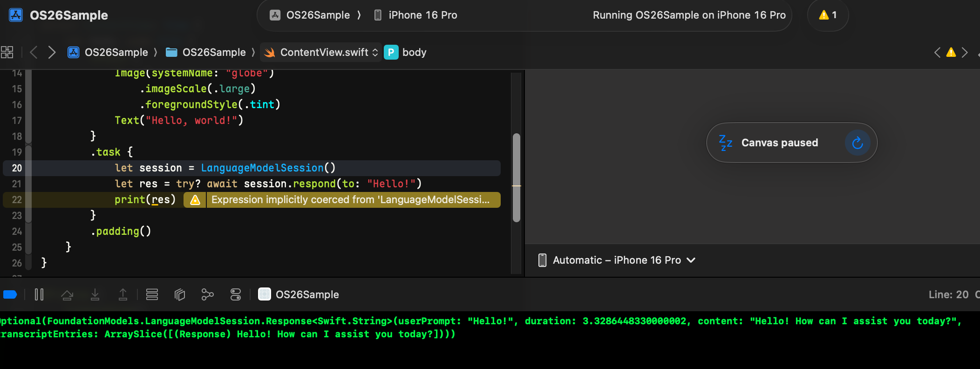Screen dimensions: 980x369
Task: Go back in editor navigation history
Action: 34,52
